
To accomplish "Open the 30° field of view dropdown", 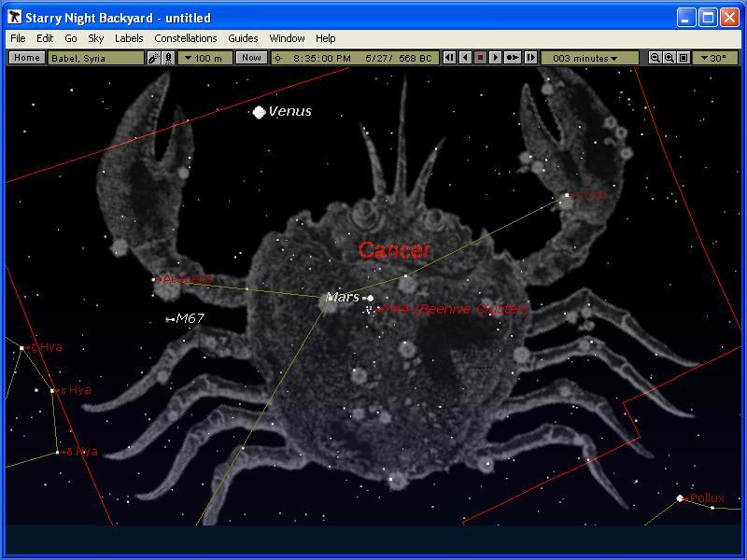I will pyautogui.click(x=714, y=58).
